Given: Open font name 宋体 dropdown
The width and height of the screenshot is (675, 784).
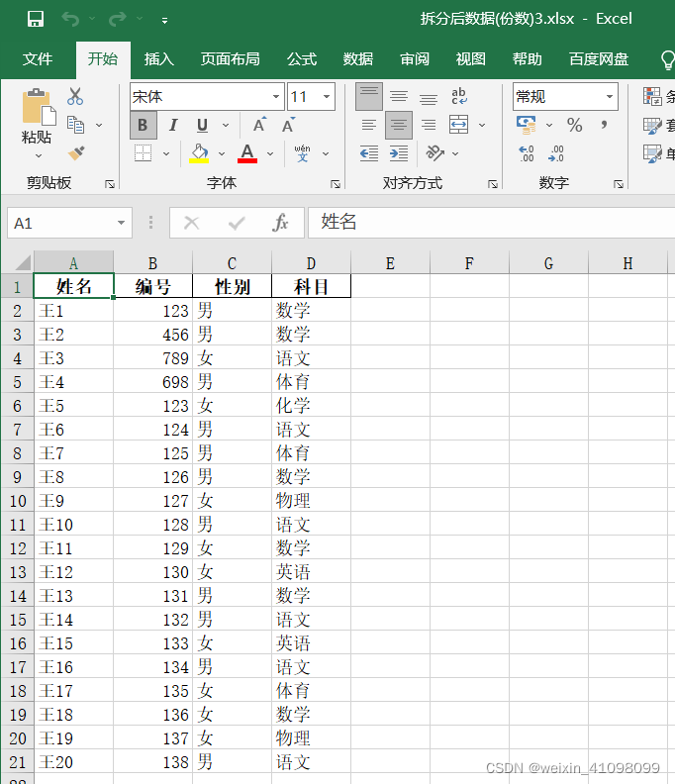Looking at the screenshot, I should (x=275, y=96).
